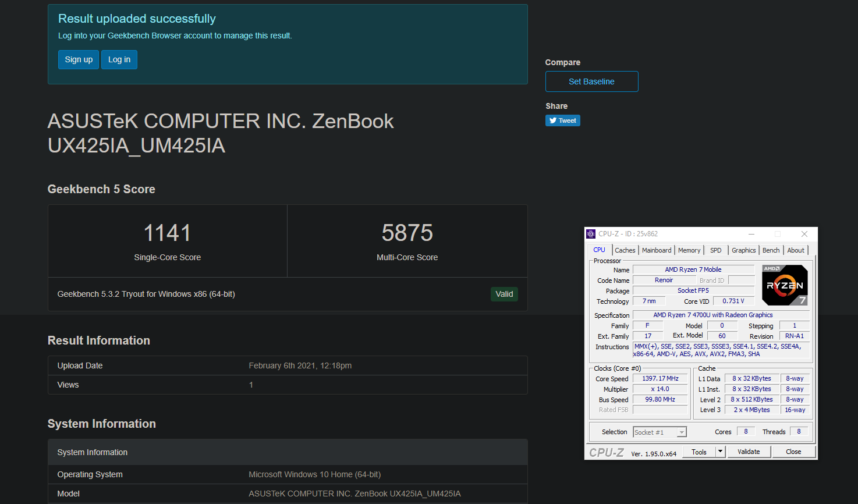Click the Tools button in CPU-Z
Viewport: 858px width, 504px height.
tap(699, 452)
